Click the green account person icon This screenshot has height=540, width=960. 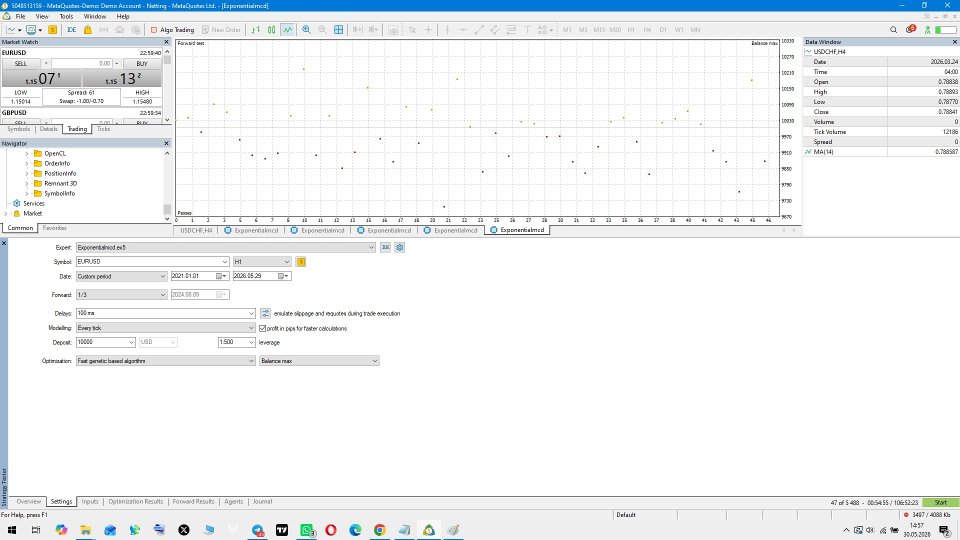coord(928,29)
